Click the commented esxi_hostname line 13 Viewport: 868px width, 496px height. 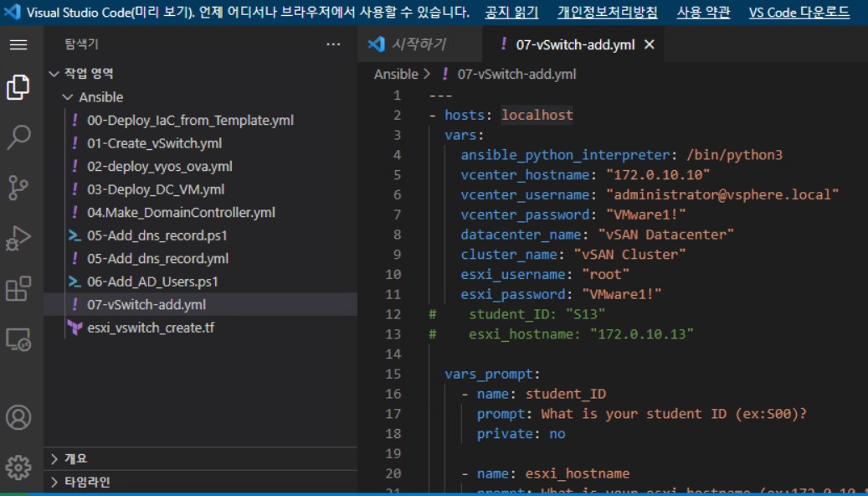coord(562,334)
